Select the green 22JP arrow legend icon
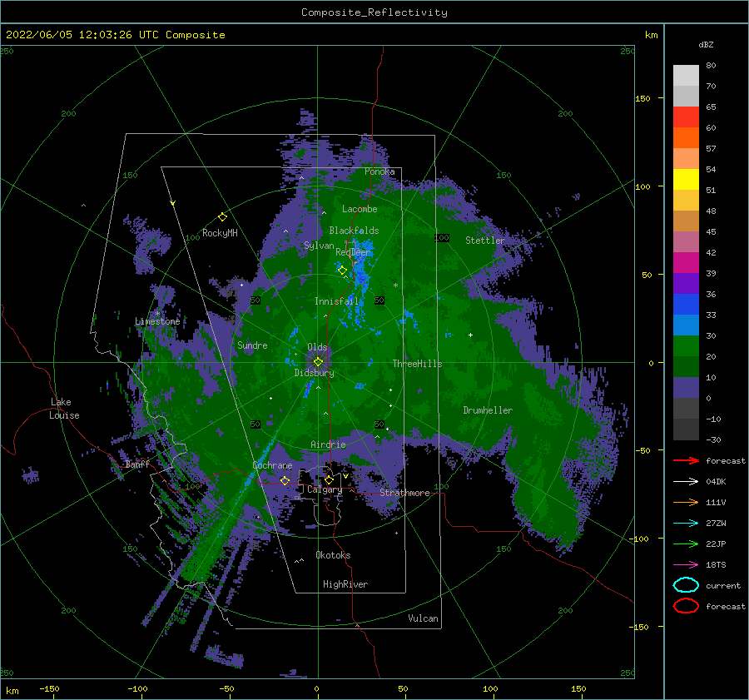This screenshot has height=700, width=749. 686,544
